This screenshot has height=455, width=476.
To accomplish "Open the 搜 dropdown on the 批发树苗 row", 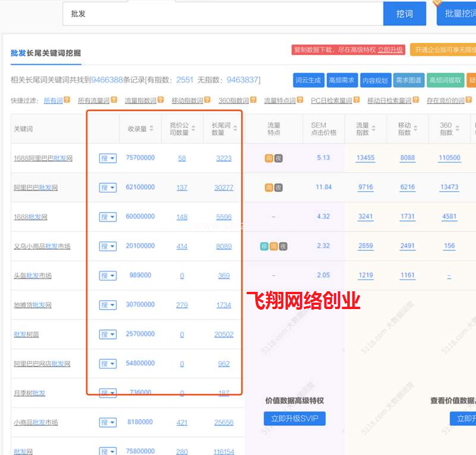I will click(x=107, y=334).
